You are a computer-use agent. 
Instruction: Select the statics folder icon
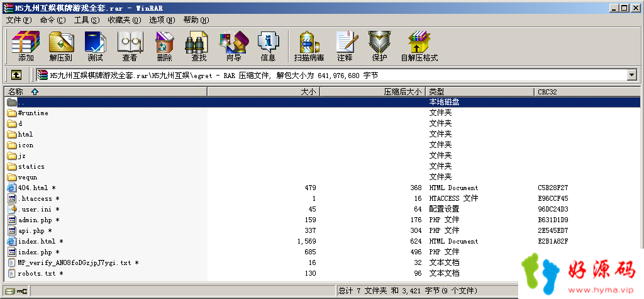pos(11,166)
